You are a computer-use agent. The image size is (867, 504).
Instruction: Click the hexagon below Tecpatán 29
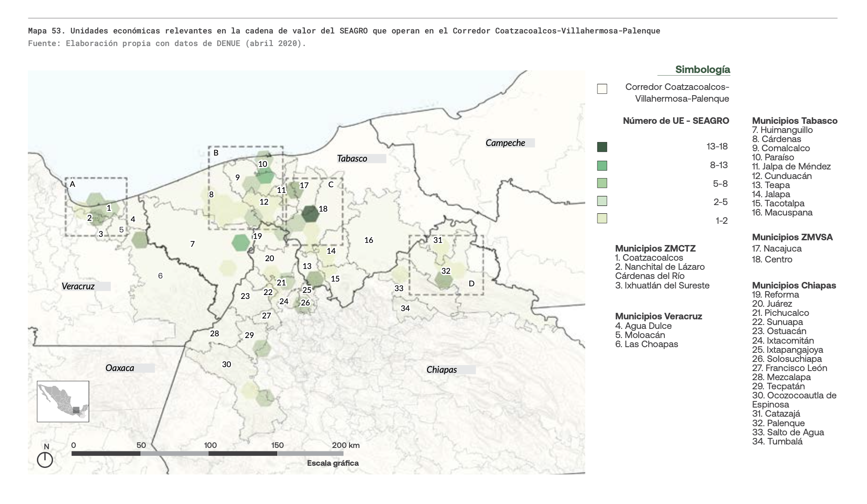pyautogui.click(x=262, y=348)
